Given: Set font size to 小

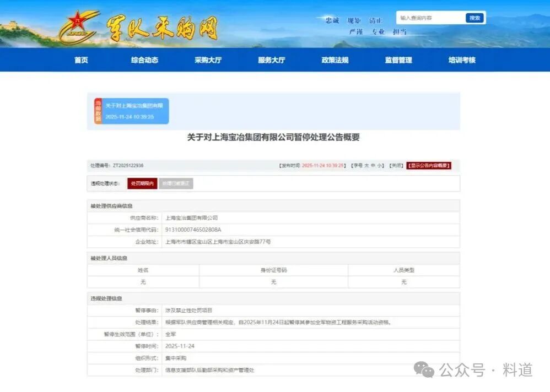Looking at the screenshot, I should (380, 165).
